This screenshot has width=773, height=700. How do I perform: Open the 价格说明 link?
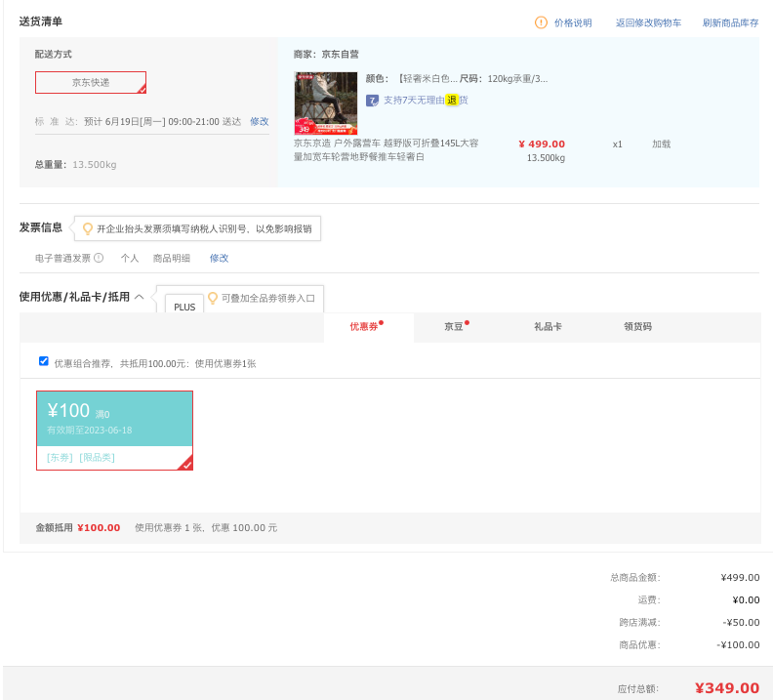tap(573, 22)
